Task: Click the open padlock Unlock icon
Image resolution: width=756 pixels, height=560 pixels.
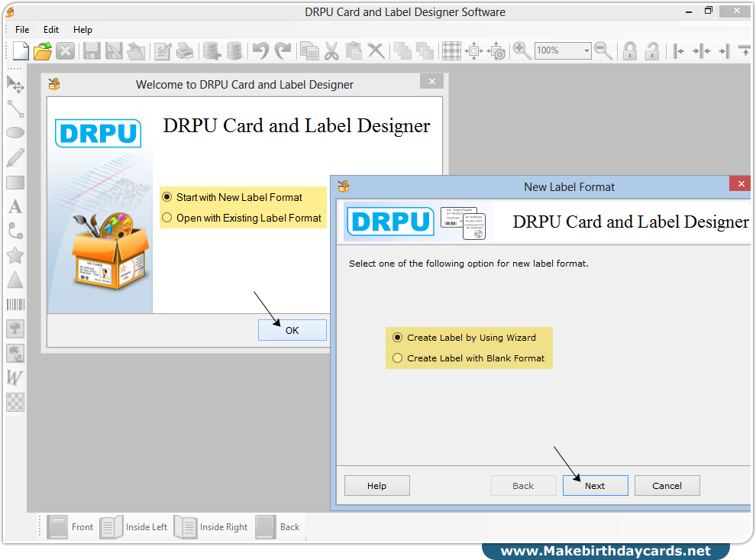Action: 652,50
